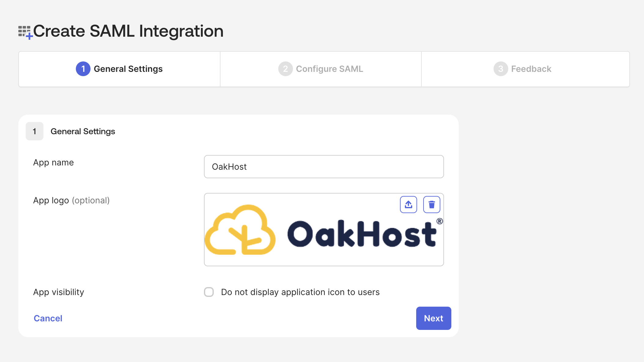Click the app grid plus icon
Image resolution: width=644 pixels, height=362 pixels.
(25, 32)
